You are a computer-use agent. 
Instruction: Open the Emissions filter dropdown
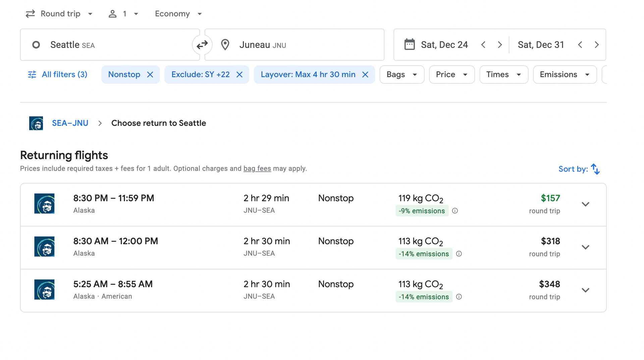[565, 74]
